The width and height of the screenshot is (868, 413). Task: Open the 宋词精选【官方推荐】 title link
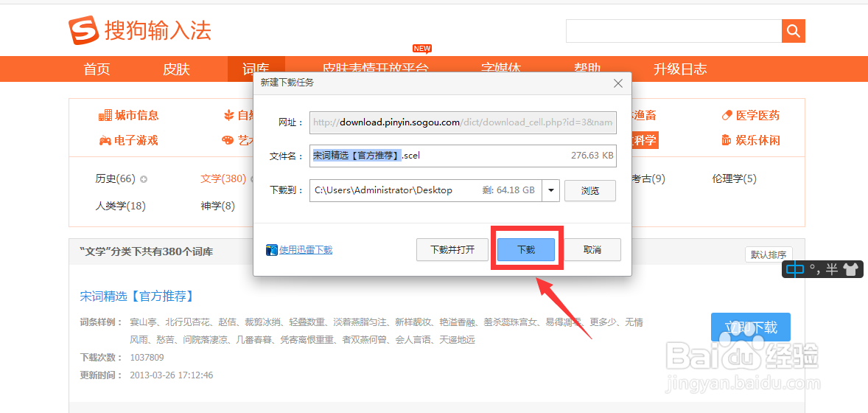coord(137,296)
